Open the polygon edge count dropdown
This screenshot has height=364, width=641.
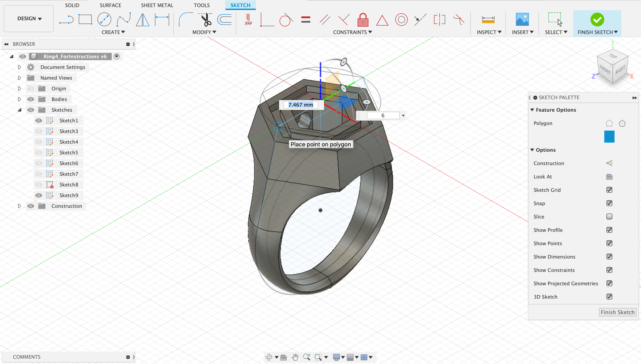coord(403,115)
